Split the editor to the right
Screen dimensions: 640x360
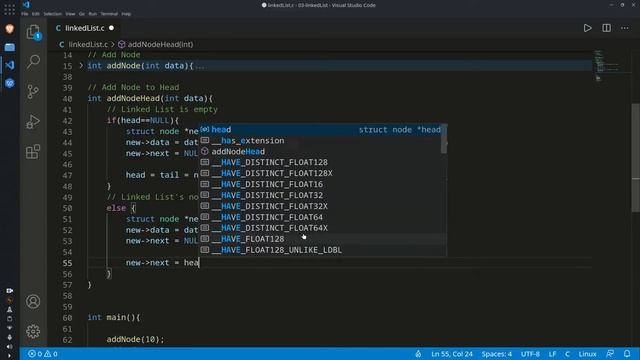tap(607, 28)
